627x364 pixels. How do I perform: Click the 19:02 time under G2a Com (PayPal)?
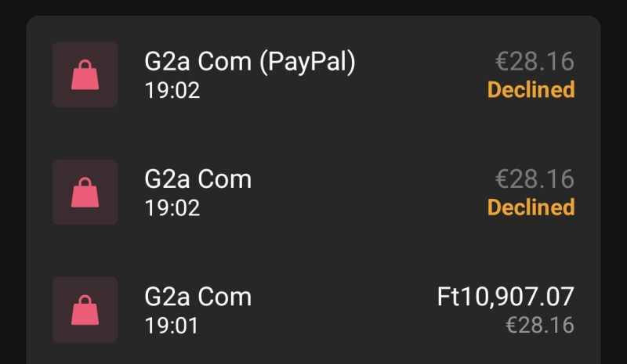172,91
